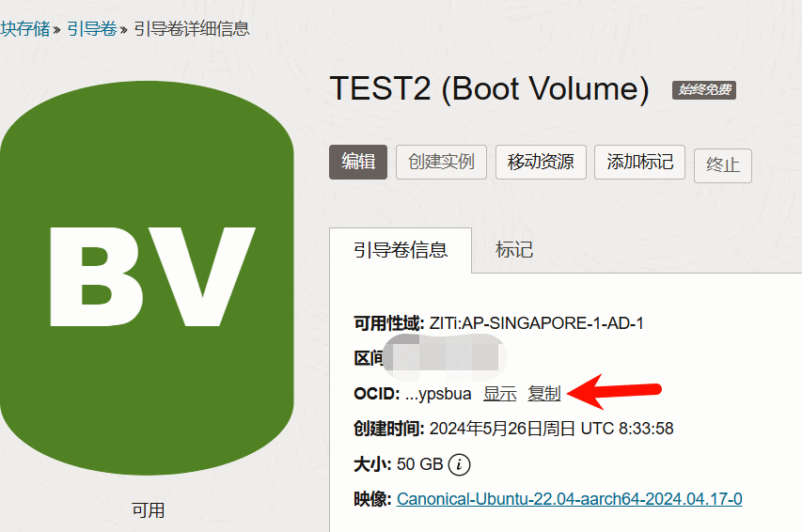Click the truncated OCID value ...ypsbua

point(438,394)
